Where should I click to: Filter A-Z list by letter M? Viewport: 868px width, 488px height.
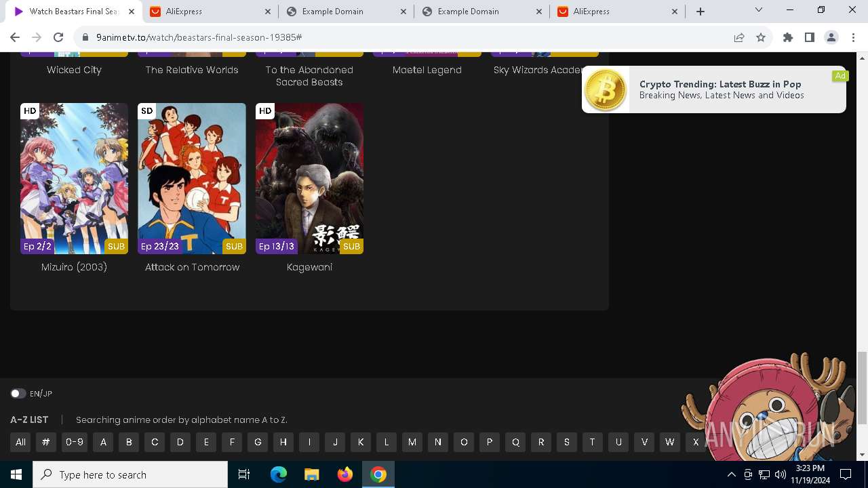412,442
